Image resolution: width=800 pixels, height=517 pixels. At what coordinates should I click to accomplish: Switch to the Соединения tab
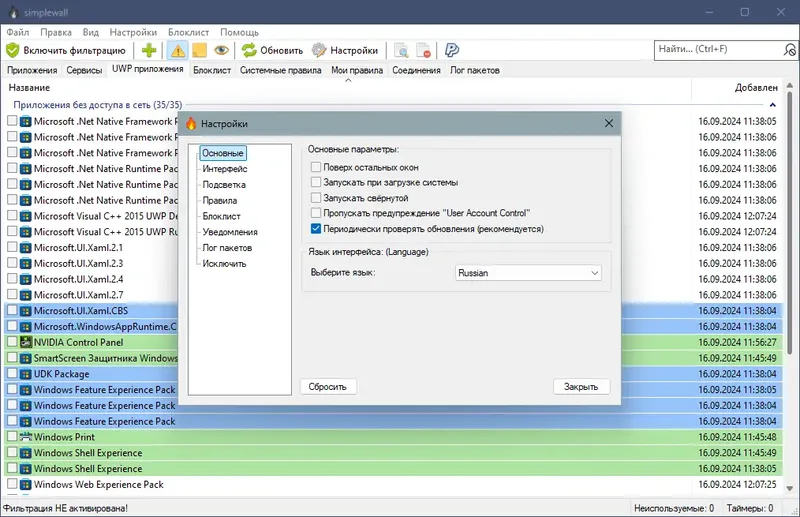point(416,70)
